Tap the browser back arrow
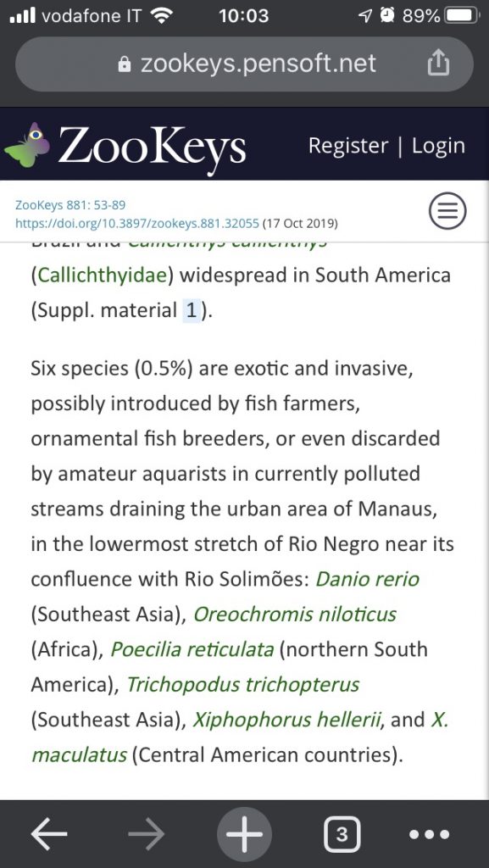This screenshot has height=868, width=489. pos(48,833)
